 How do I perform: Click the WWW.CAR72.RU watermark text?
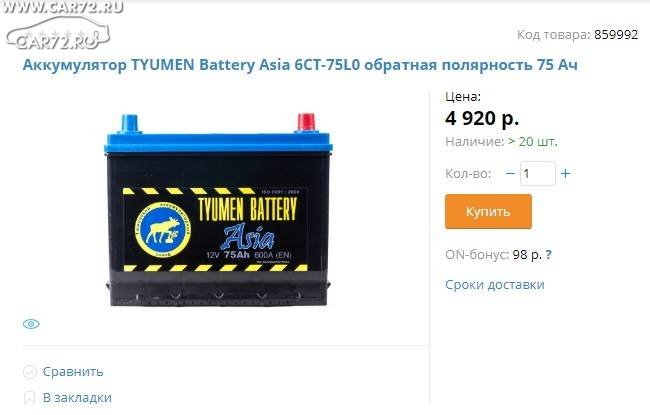coord(62,7)
